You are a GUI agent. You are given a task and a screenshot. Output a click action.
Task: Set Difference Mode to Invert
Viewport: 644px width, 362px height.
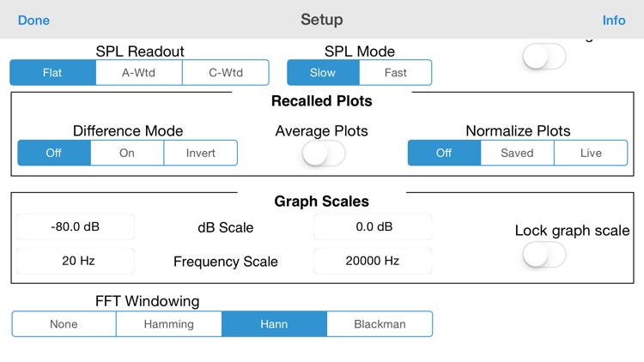(200, 153)
